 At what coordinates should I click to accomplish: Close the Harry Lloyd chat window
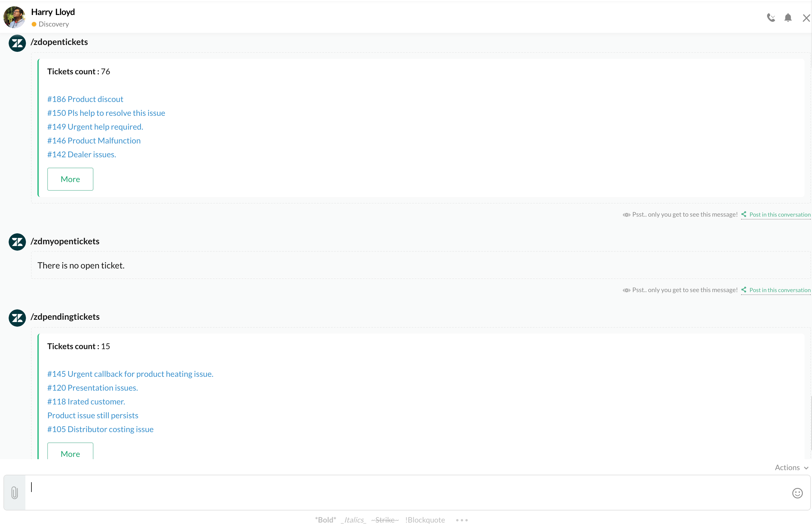pyautogui.click(x=806, y=18)
